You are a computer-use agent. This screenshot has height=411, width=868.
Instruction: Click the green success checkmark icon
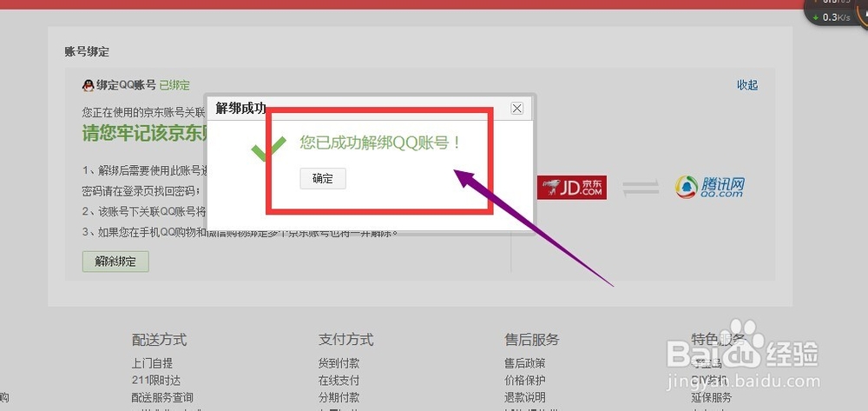tap(268, 149)
